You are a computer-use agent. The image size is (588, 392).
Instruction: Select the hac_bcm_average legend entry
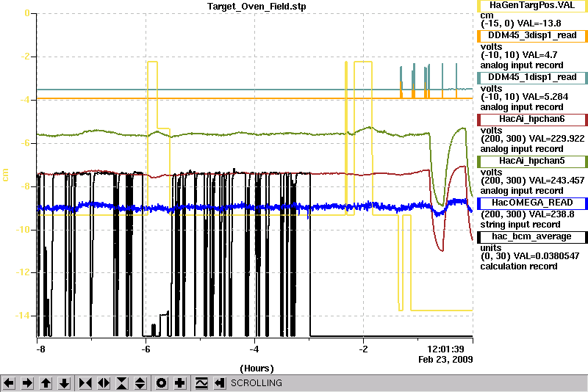tap(532, 237)
